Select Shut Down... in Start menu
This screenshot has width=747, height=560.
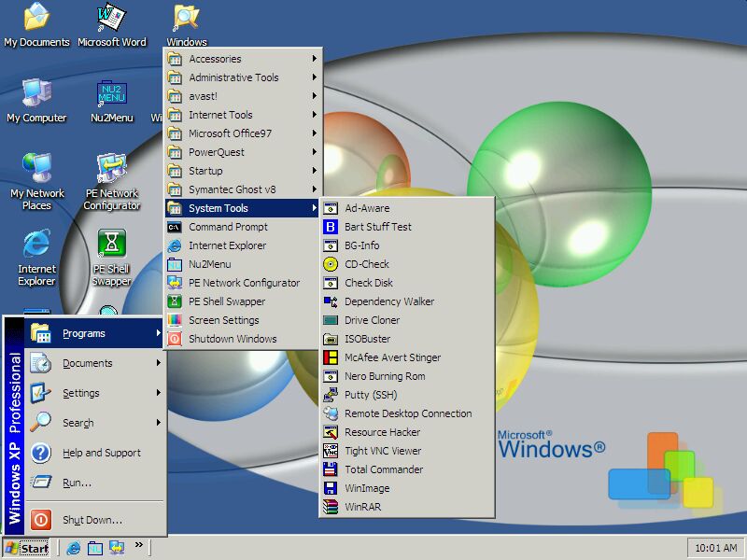click(x=95, y=520)
